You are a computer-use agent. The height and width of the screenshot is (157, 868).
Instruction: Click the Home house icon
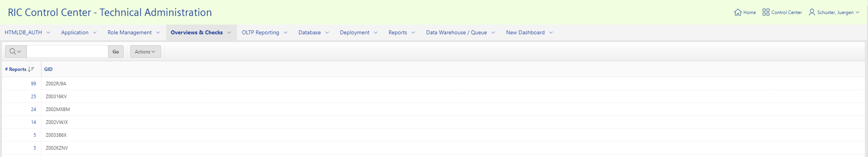tap(738, 12)
